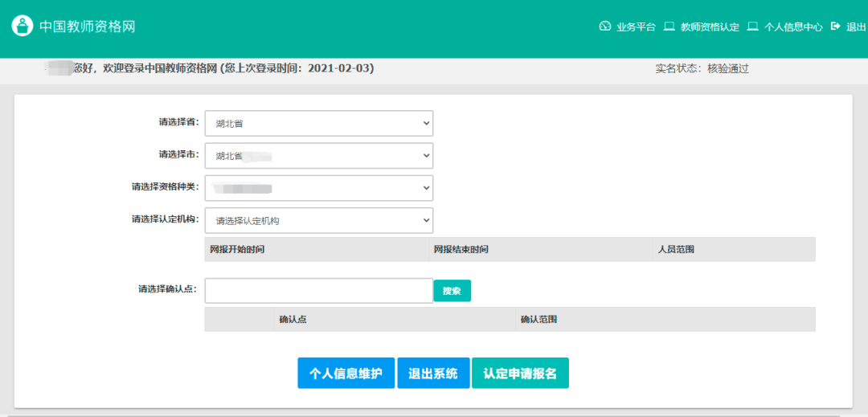Expand the 请选择认定机构 dropdown
This screenshot has height=417, width=868.
pyautogui.click(x=319, y=221)
